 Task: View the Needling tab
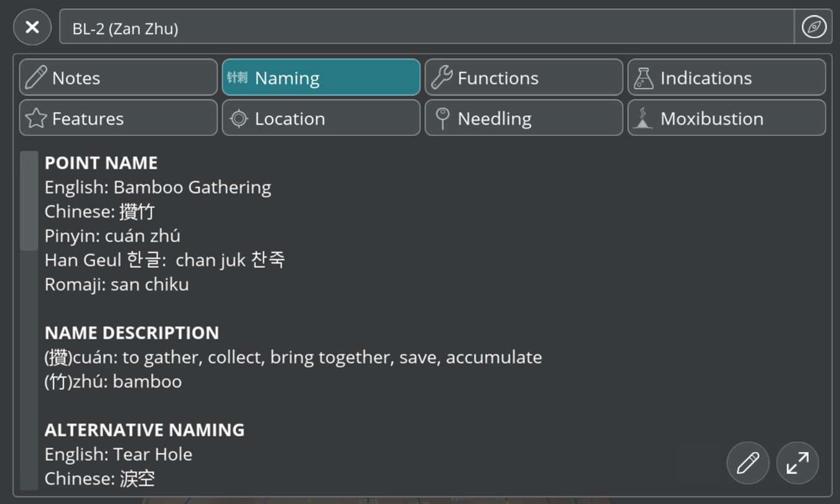point(524,118)
